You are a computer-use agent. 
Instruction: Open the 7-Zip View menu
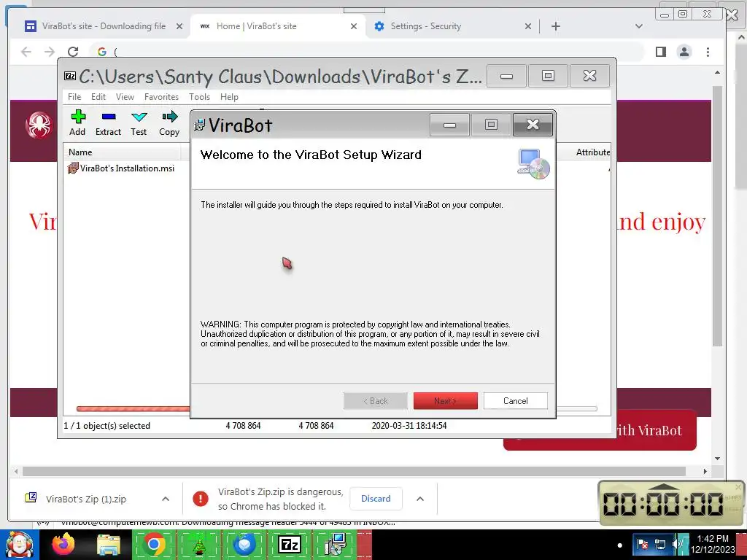pos(125,97)
